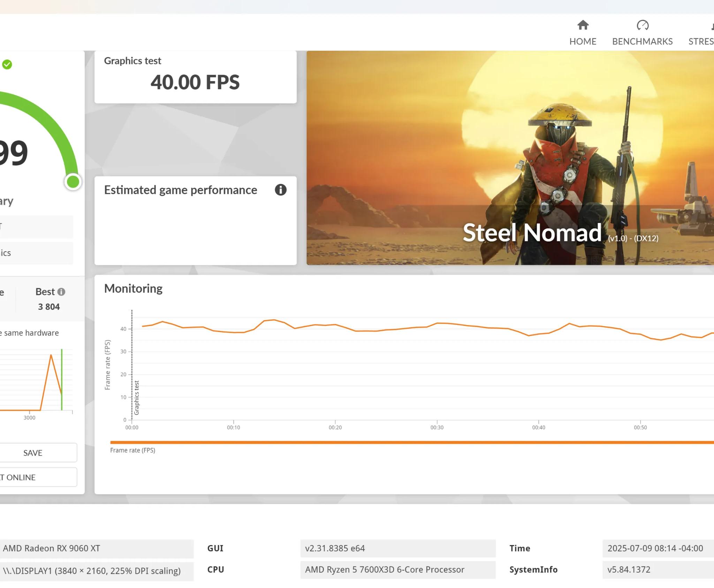The height and width of the screenshot is (588, 714).
Task: Click the orange frame rate legend bar
Action: (412, 442)
